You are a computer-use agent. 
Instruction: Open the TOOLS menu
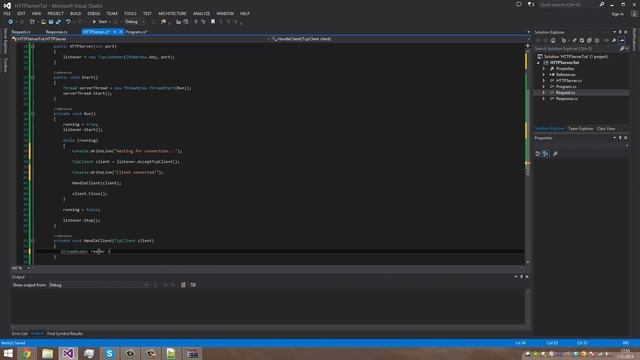coord(130,13)
